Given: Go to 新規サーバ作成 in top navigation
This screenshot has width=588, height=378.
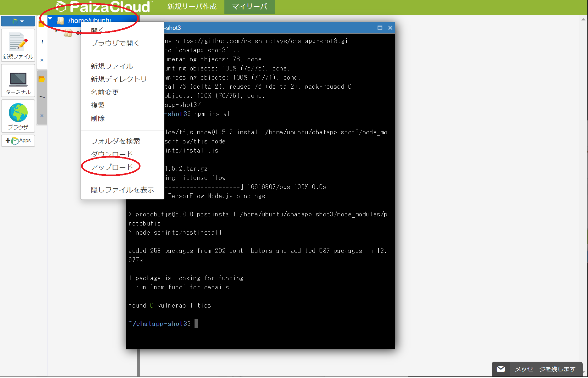Looking at the screenshot, I should (x=192, y=7).
